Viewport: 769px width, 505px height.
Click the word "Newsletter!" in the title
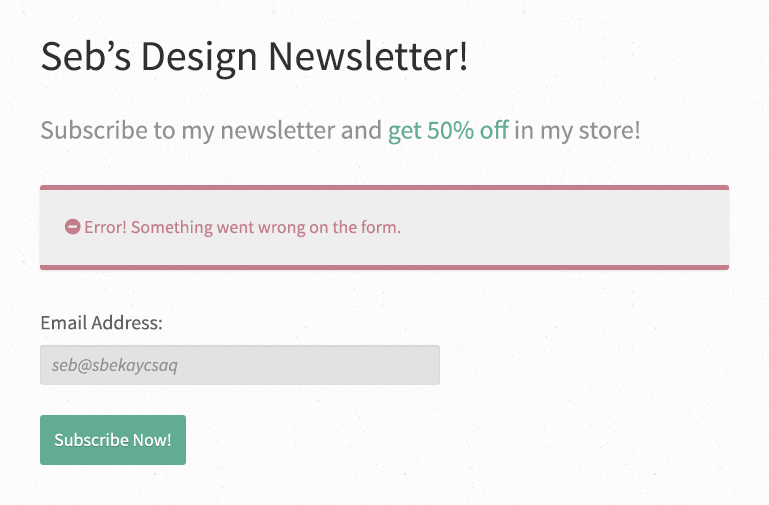(x=368, y=57)
